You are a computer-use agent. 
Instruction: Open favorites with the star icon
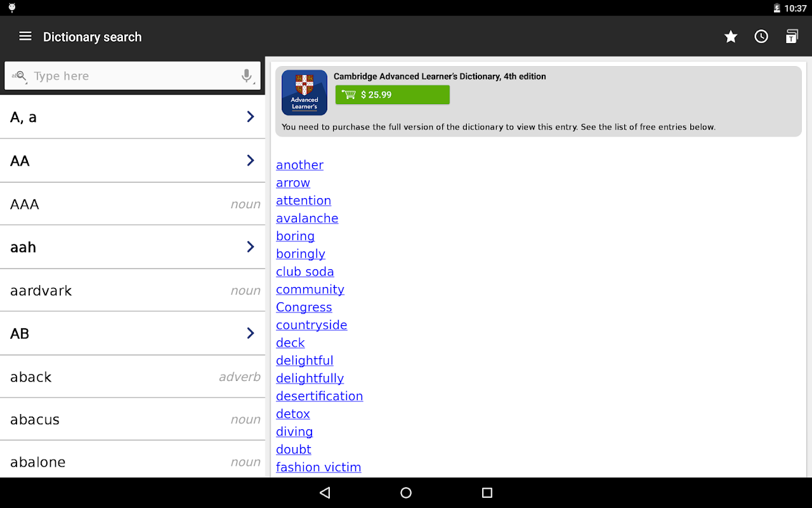coord(731,37)
